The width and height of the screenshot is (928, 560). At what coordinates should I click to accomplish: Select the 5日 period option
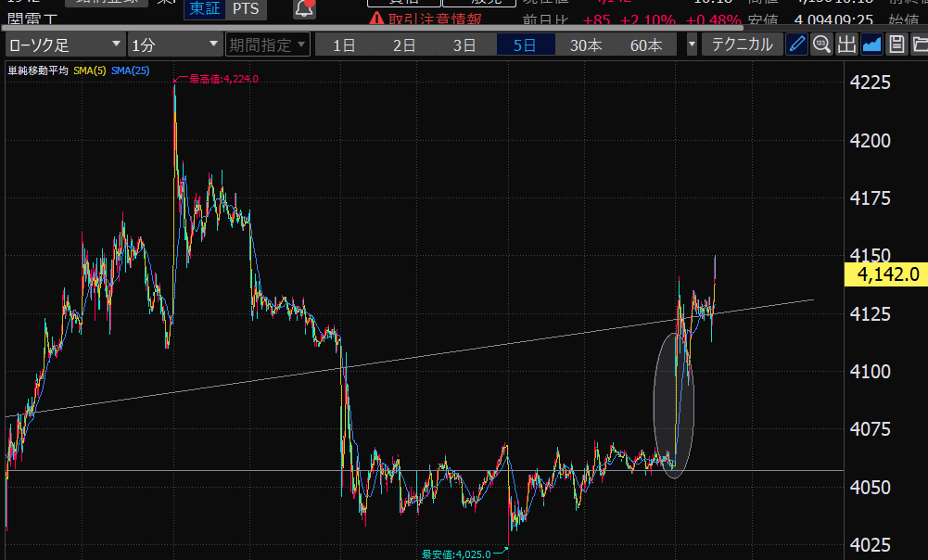(526, 45)
